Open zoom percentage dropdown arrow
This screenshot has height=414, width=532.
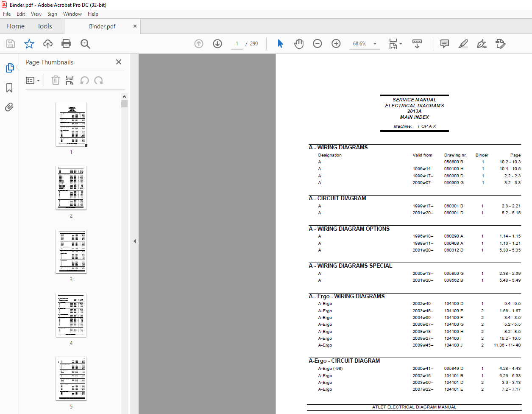[x=375, y=44]
